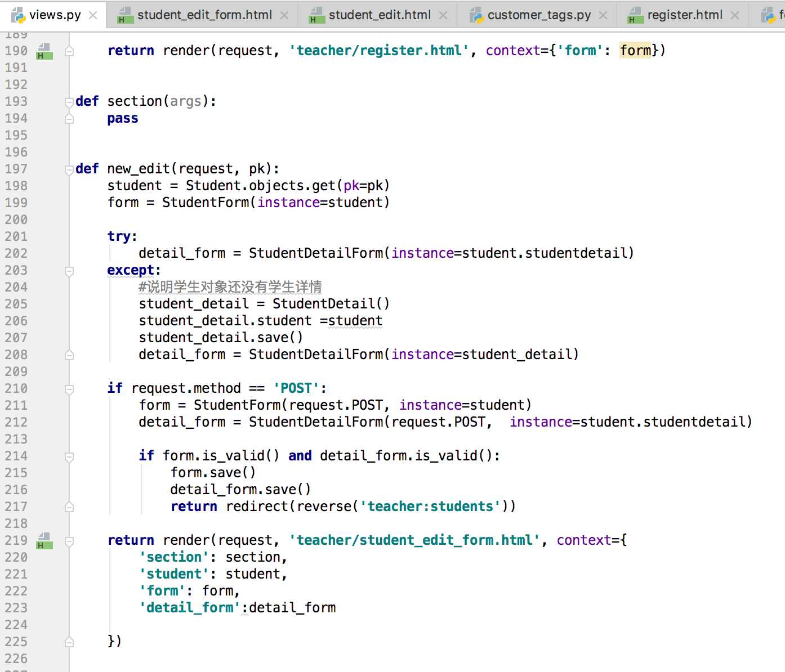Click the HTML file icon on register.html tab
This screenshot has width=785, height=672.
point(635,15)
